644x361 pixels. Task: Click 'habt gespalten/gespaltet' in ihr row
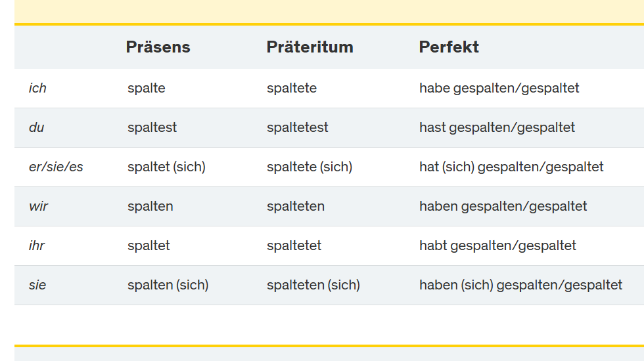[x=497, y=245]
